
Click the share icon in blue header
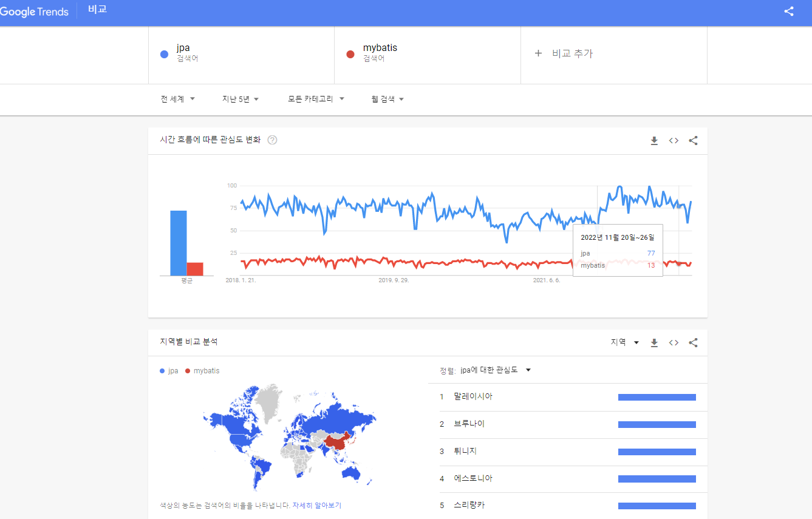[x=789, y=11]
